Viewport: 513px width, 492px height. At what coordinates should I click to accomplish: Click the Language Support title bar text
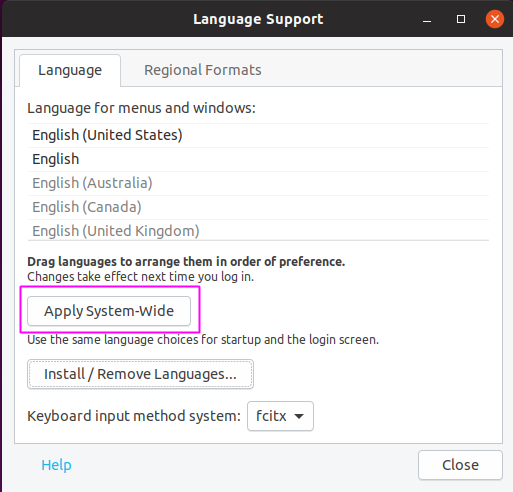pyautogui.click(x=258, y=19)
